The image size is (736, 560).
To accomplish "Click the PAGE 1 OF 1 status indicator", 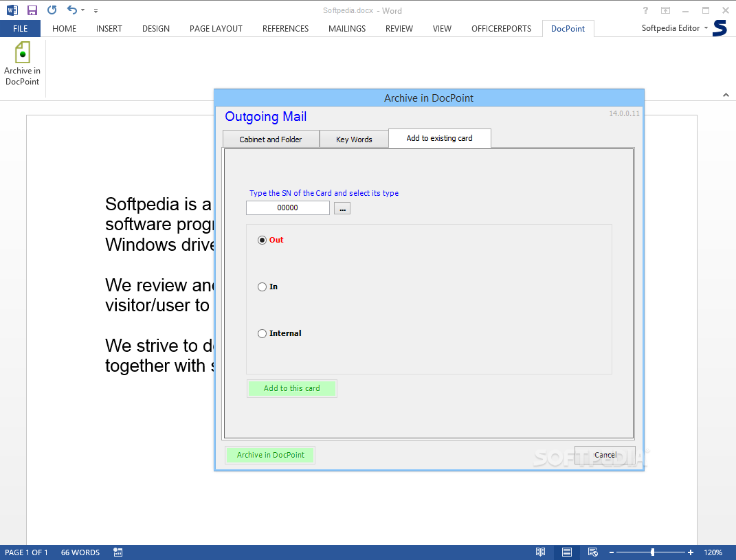I will [26, 552].
